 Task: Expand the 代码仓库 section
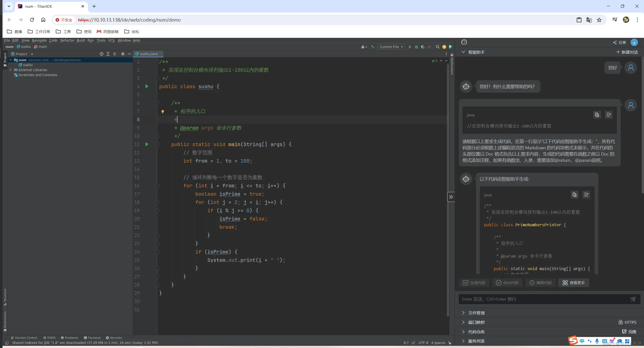coord(463,332)
